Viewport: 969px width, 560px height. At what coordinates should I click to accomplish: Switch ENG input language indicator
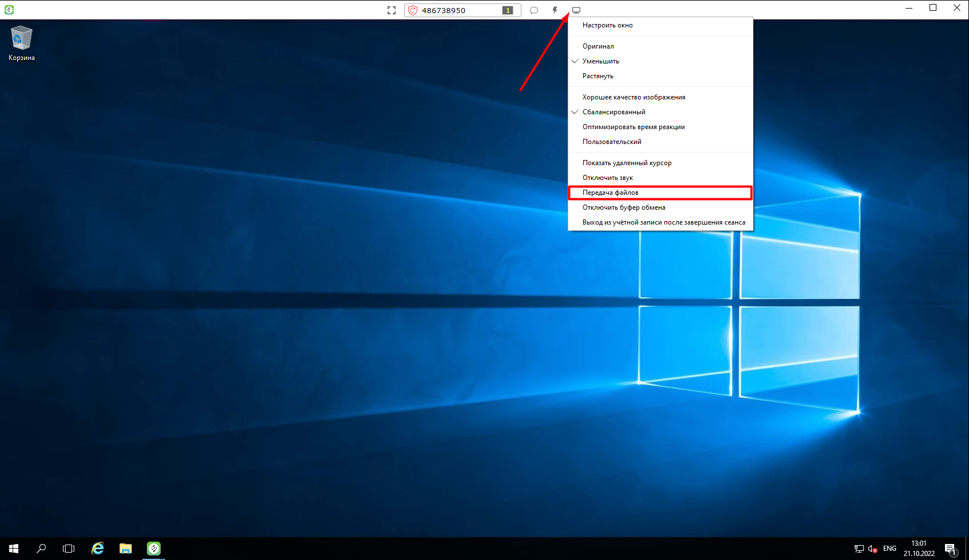click(x=890, y=549)
